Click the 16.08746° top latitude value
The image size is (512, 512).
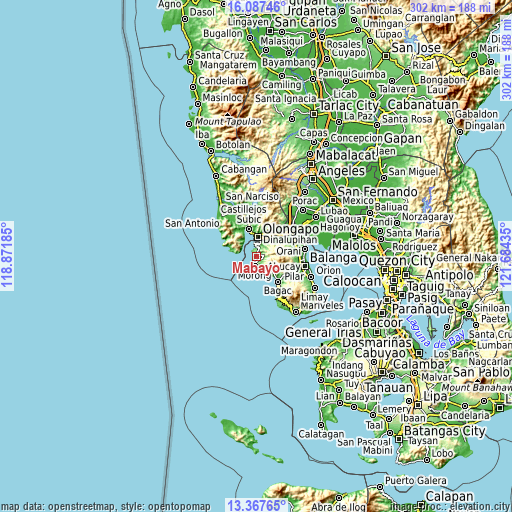click(256, 7)
